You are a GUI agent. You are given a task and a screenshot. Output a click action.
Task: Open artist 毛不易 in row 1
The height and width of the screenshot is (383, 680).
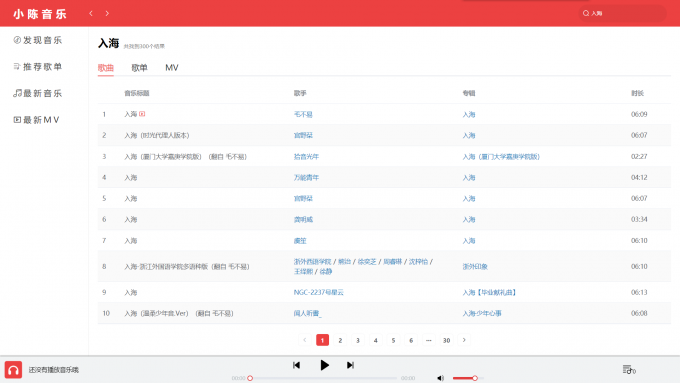(x=303, y=115)
